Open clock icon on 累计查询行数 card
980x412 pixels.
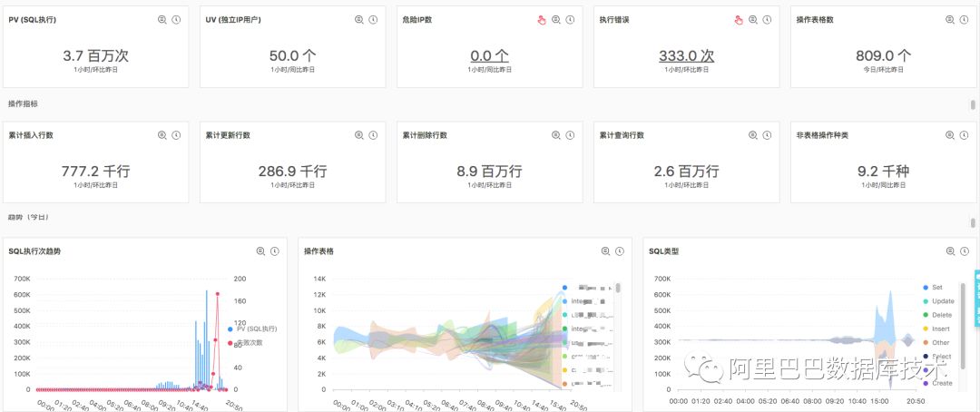coord(767,135)
